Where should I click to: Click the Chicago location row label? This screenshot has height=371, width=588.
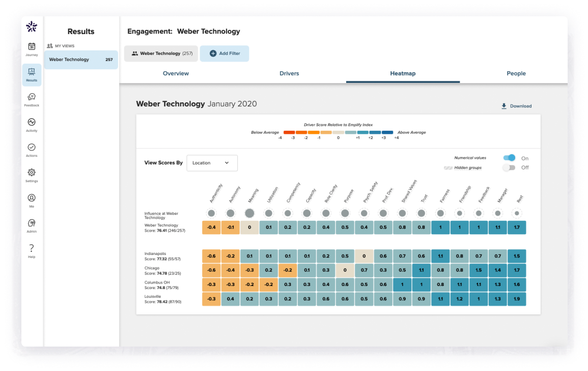tap(163, 271)
